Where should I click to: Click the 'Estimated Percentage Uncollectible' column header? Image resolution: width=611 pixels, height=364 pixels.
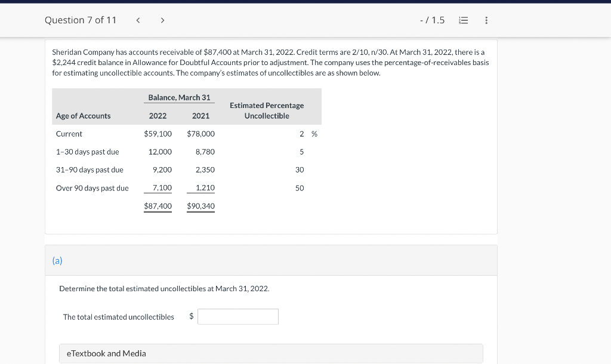pyautogui.click(x=267, y=110)
